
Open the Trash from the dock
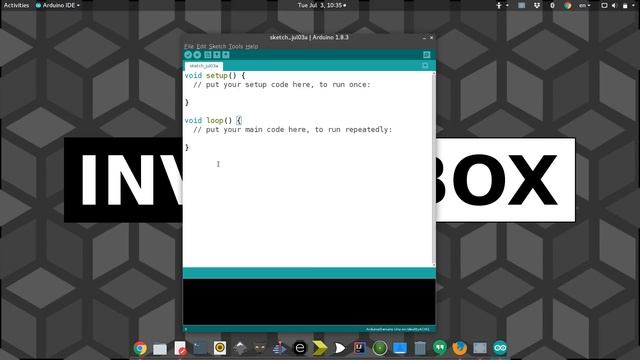(420, 348)
